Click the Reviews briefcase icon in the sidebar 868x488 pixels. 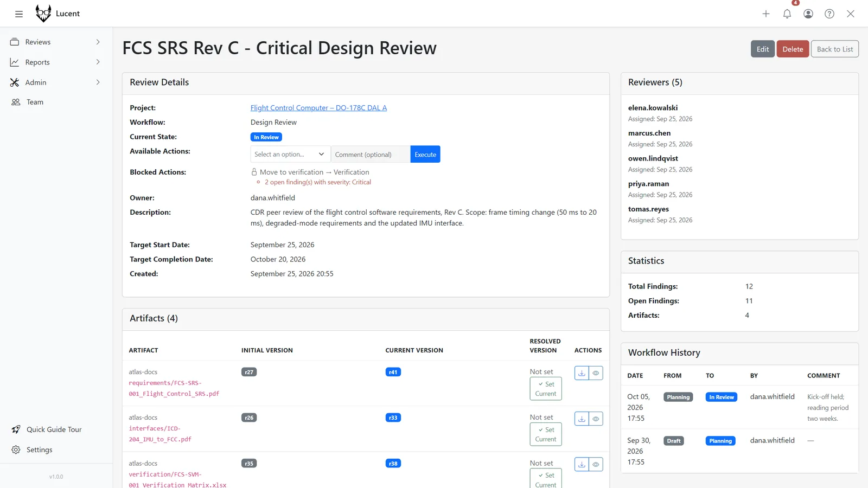(x=15, y=42)
